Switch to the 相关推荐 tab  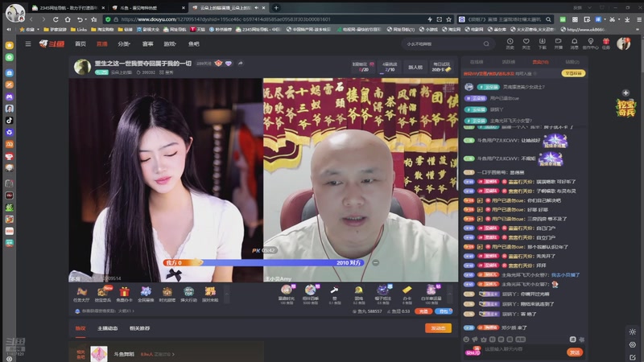139,328
